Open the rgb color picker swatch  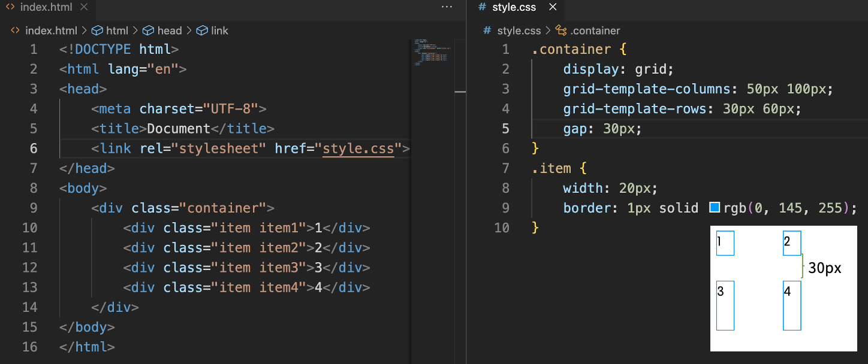click(x=714, y=208)
